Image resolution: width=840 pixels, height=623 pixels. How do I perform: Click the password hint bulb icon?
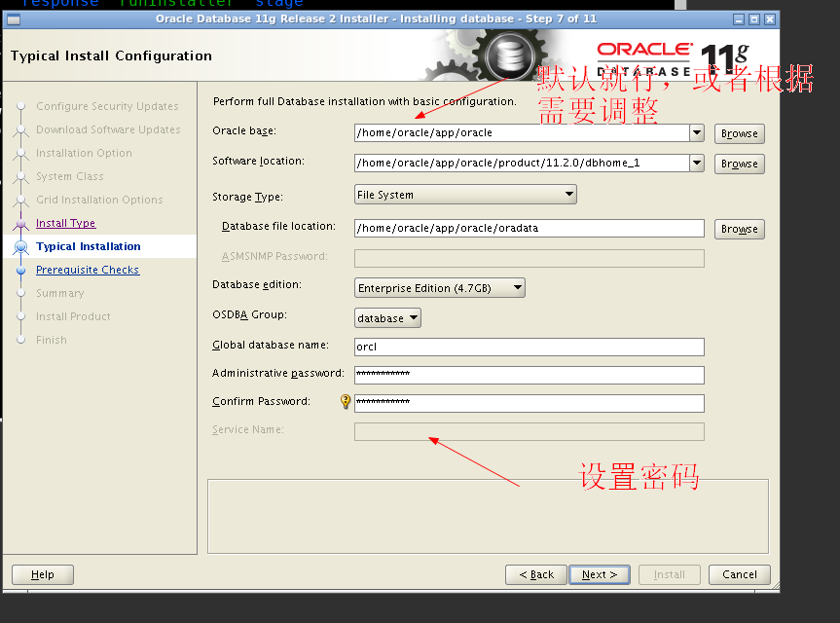click(346, 401)
